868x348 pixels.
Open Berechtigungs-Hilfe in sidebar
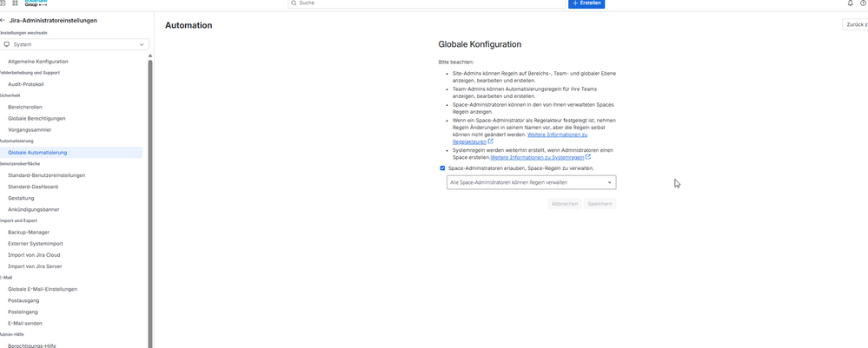(32, 345)
